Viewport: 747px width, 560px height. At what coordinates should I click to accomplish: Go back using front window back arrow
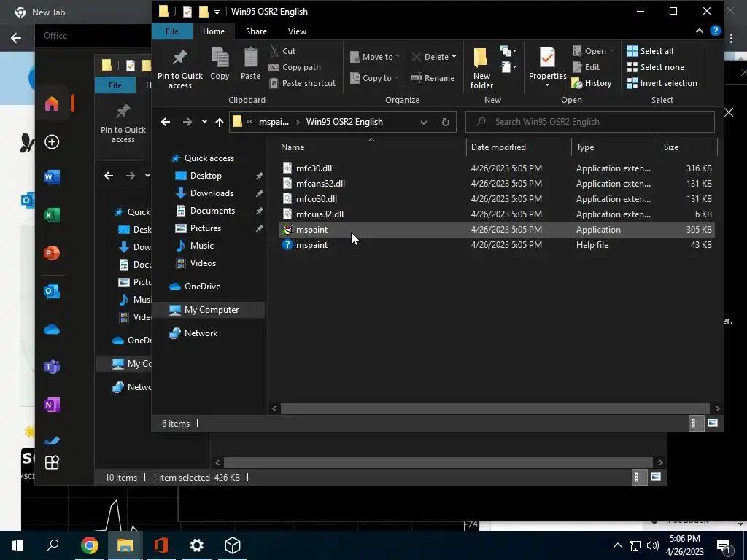(166, 122)
